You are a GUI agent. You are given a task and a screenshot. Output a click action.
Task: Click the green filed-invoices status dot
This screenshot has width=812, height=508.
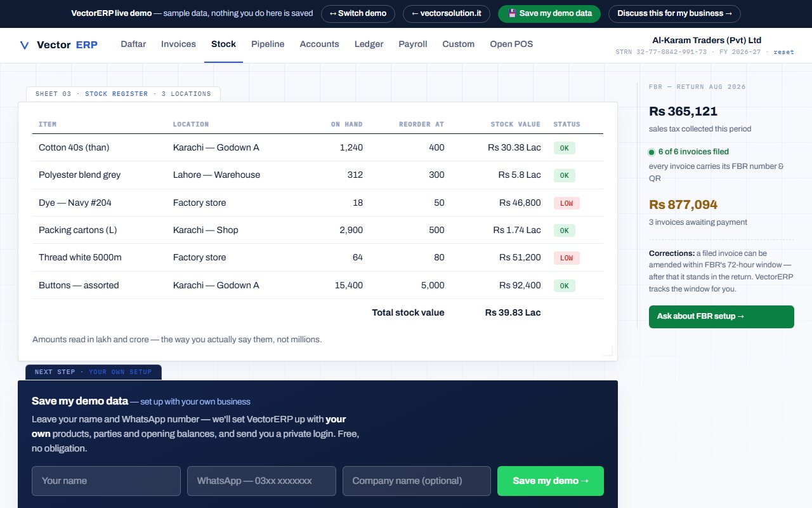pos(652,152)
